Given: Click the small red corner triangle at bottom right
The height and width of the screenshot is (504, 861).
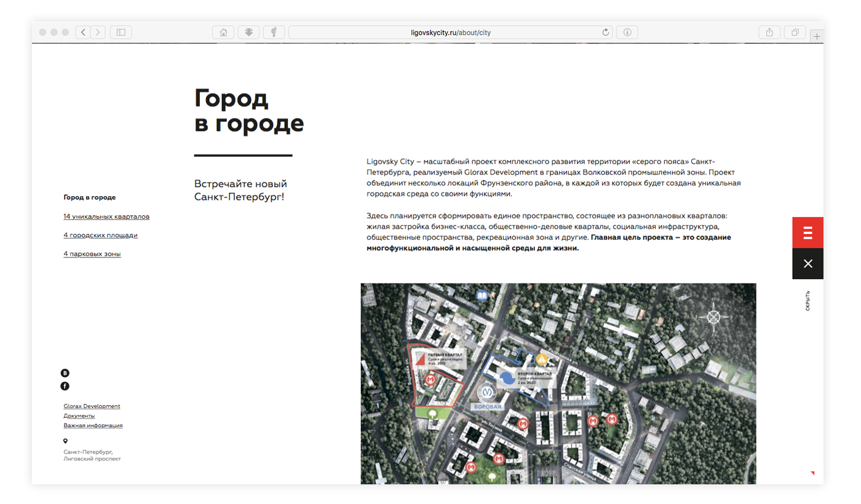Looking at the screenshot, I should tap(812, 473).
